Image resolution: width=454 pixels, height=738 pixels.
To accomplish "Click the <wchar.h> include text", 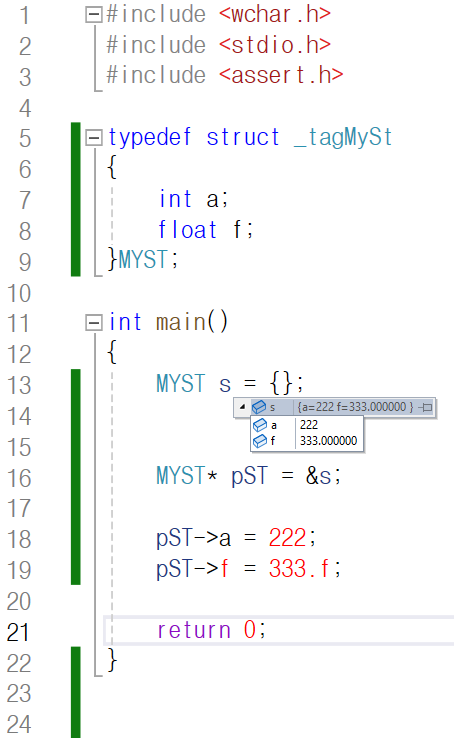I will click(x=275, y=15).
